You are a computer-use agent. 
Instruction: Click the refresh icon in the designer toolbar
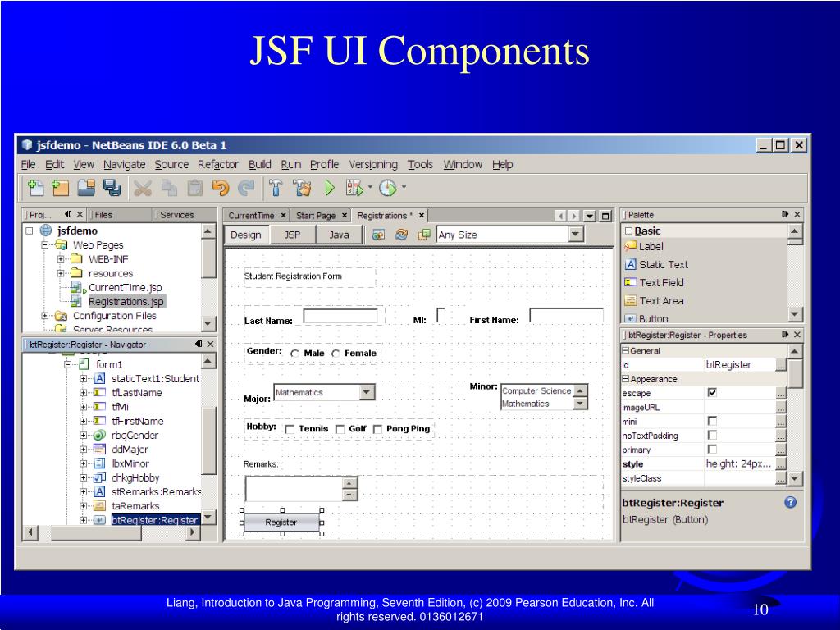[400, 235]
